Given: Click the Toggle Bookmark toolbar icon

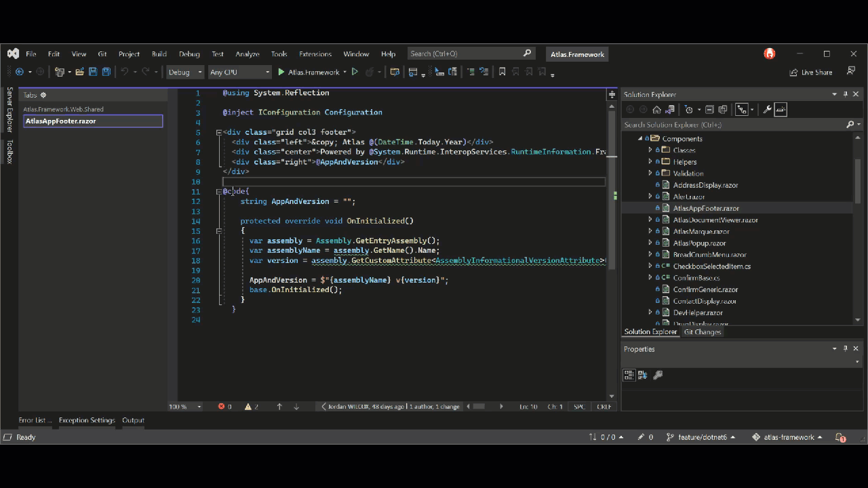Looking at the screenshot, I should click(502, 72).
